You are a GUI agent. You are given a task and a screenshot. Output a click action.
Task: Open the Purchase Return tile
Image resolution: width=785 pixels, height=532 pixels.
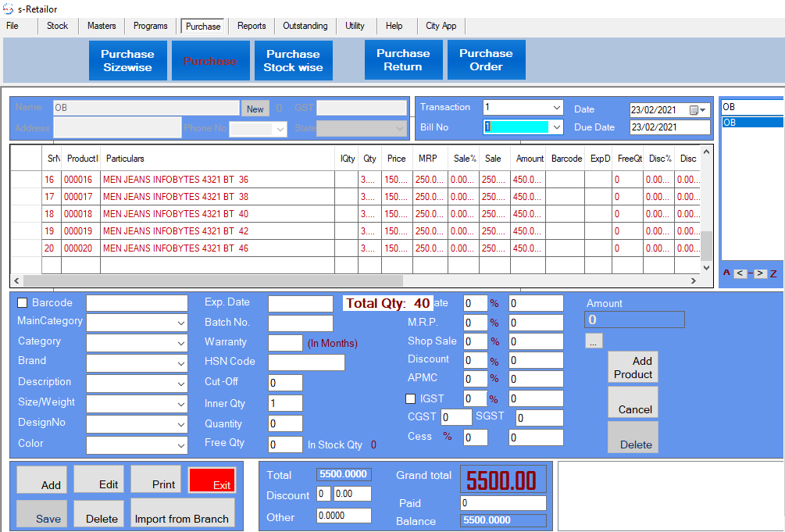pyautogui.click(x=403, y=60)
